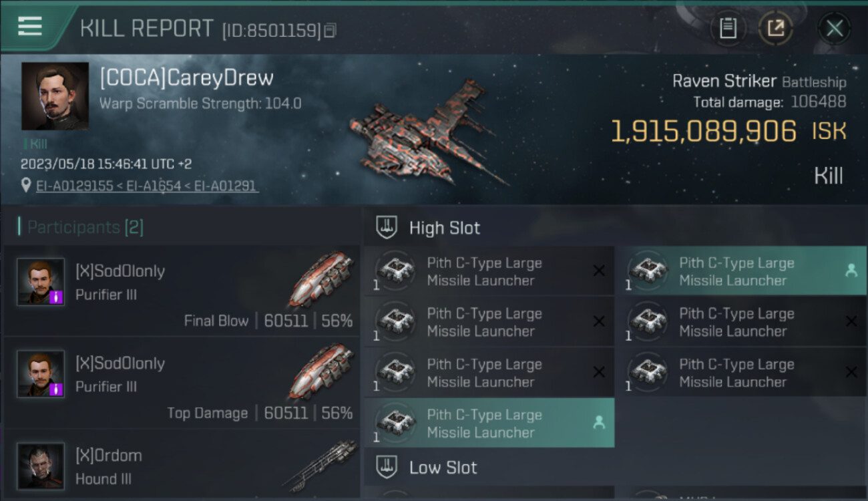Copy the kill report ID icon
Screen dimensions: 868x501
[x=331, y=30]
